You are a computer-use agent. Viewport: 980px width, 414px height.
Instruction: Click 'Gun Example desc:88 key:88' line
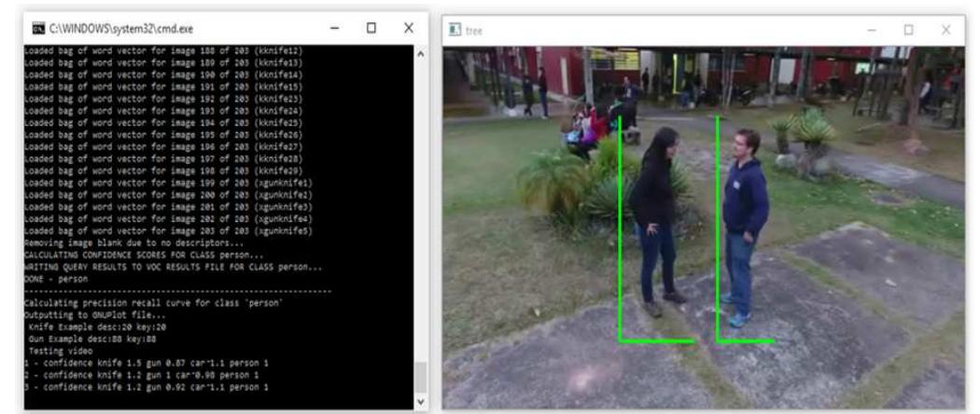[91, 339]
